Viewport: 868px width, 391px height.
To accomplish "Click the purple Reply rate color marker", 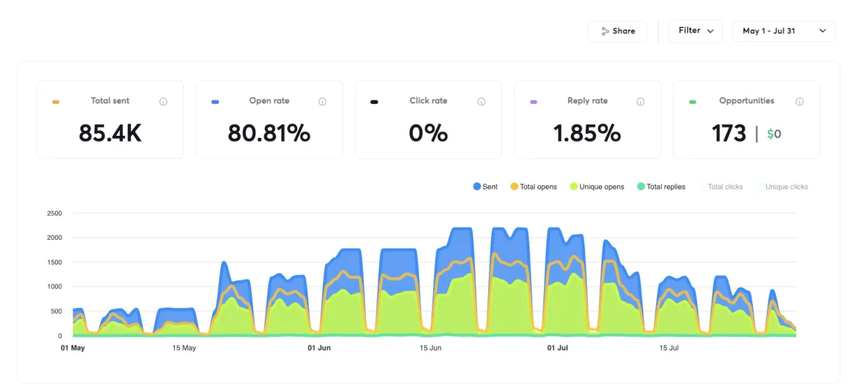I will coord(534,102).
